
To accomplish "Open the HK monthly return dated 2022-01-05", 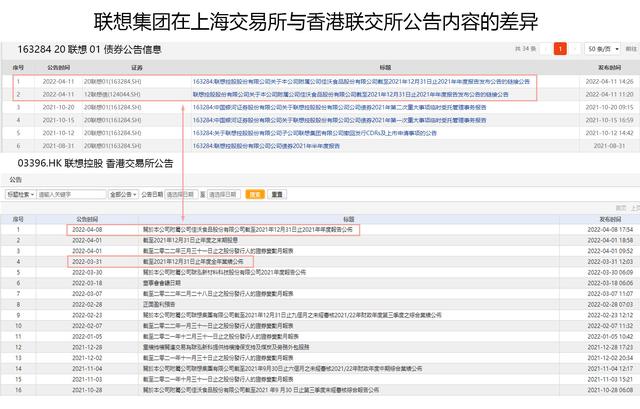I will pyautogui.click(x=220, y=336).
